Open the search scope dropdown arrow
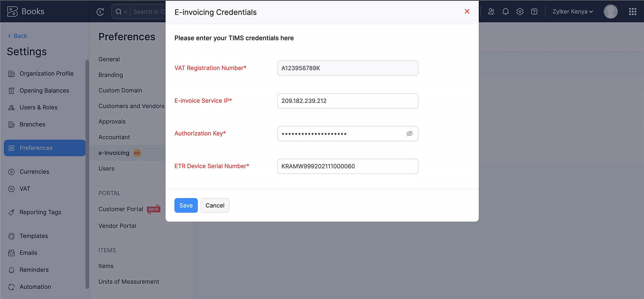The height and width of the screenshot is (299, 644). pyautogui.click(x=126, y=12)
